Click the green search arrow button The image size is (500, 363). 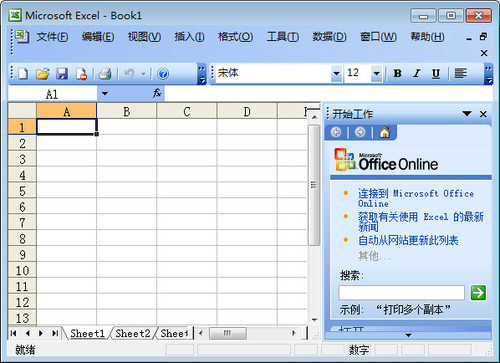(x=478, y=293)
